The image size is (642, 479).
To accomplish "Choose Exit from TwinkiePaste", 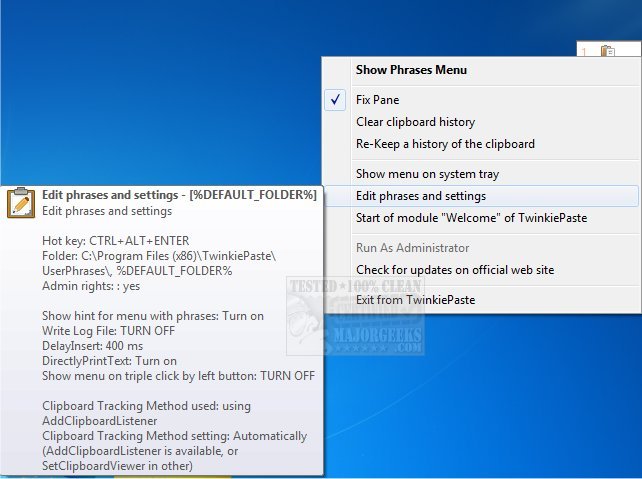I will pos(415,300).
